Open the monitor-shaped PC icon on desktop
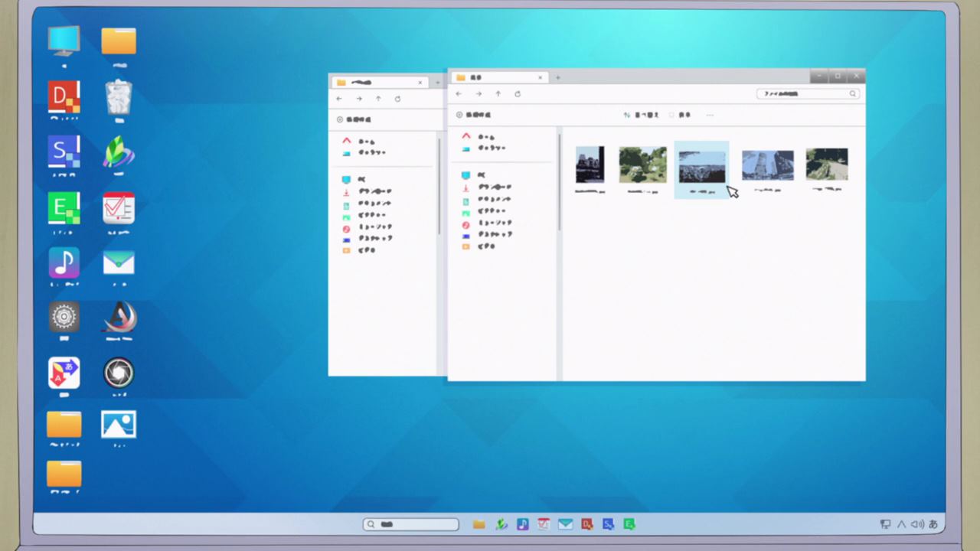 pyautogui.click(x=64, y=41)
